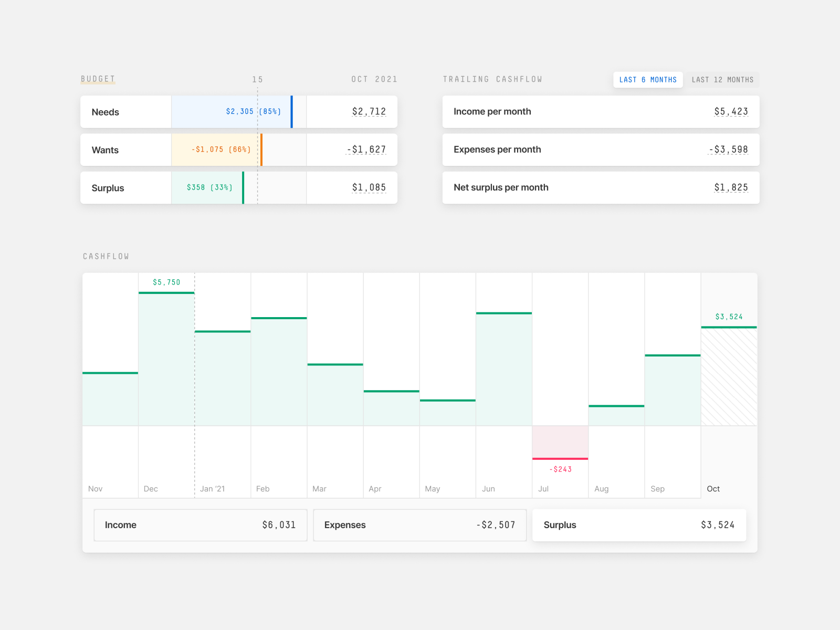Open the Budget section heading
The image size is (840, 630).
click(98, 79)
